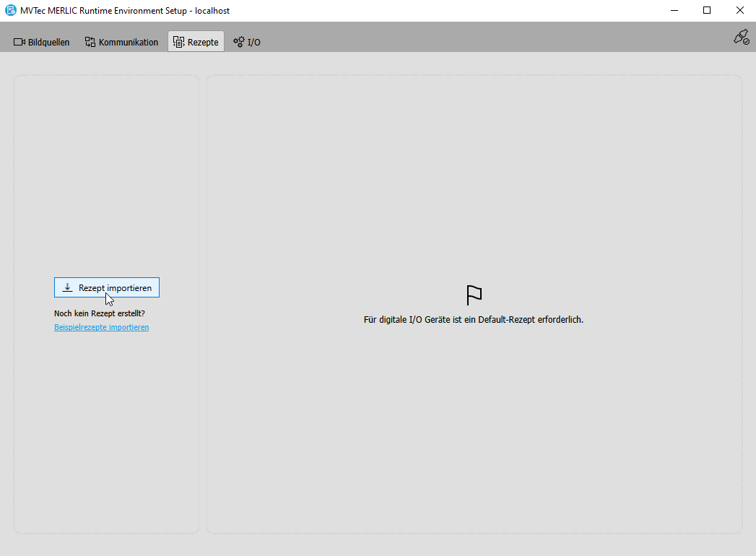Screen dimensions: 756x556
Task: Minimize the MERLIC setup window
Action: pos(674,11)
